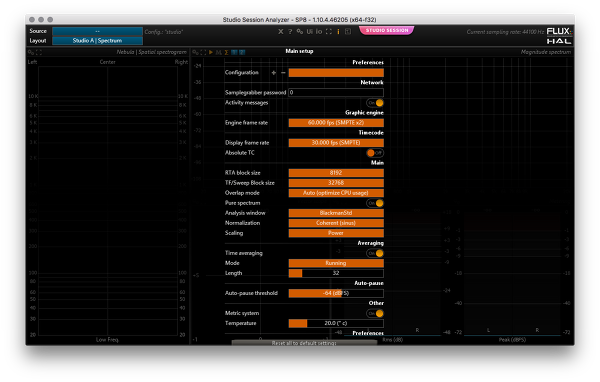Click 'Nebula | Spatial spectrogram' panel title
This screenshot has height=382, width=600.
click(152, 52)
